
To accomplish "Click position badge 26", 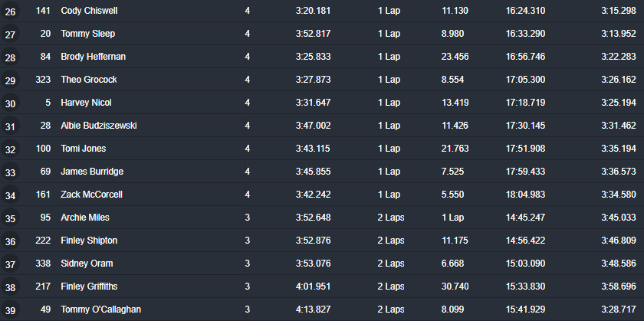I will click(x=10, y=11).
